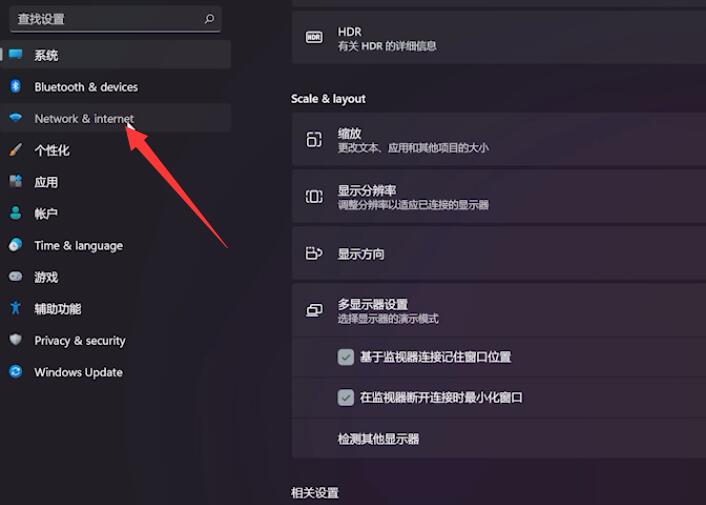Viewport: 706px width, 505px height.
Task: Click the 显示方向 orientation icon
Action: click(314, 253)
